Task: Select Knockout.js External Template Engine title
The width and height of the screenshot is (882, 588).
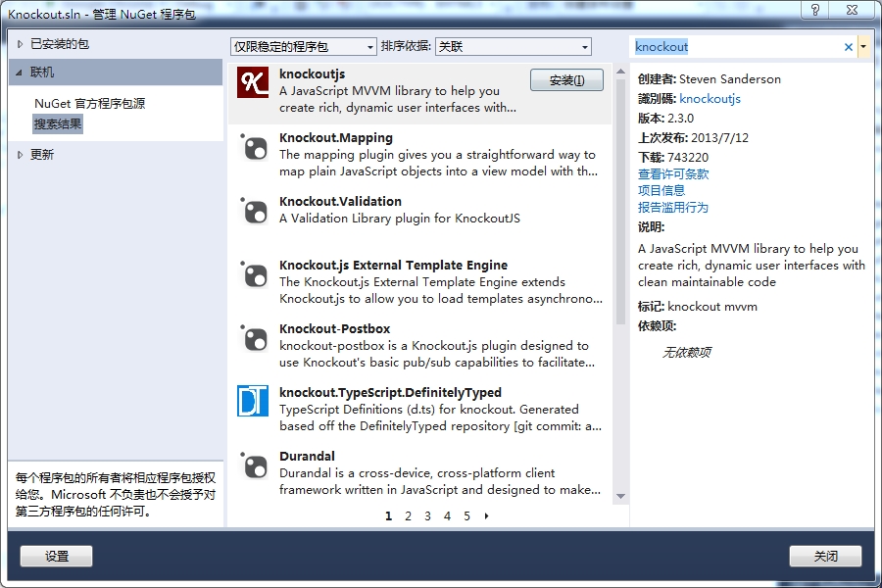Action: pyautogui.click(x=393, y=265)
